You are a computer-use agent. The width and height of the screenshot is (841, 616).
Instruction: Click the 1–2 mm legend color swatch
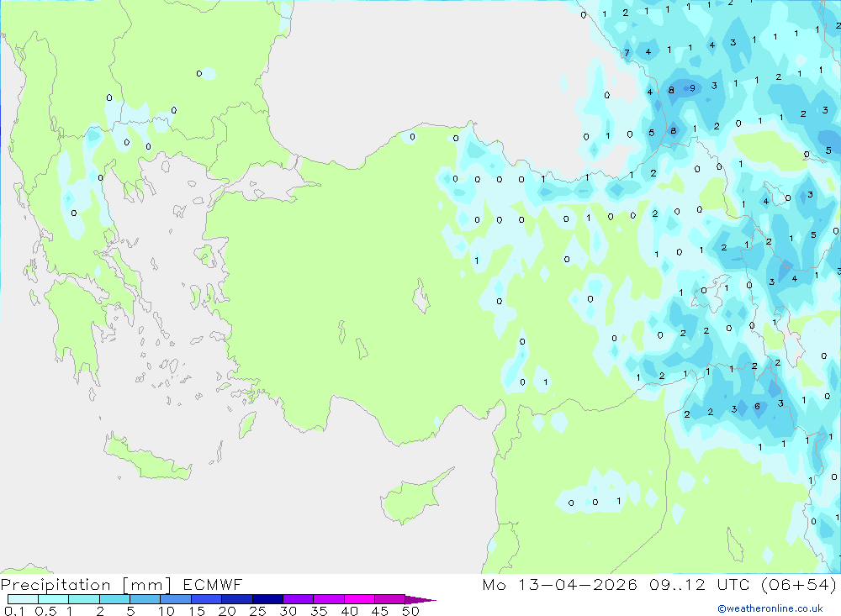tap(84, 599)
